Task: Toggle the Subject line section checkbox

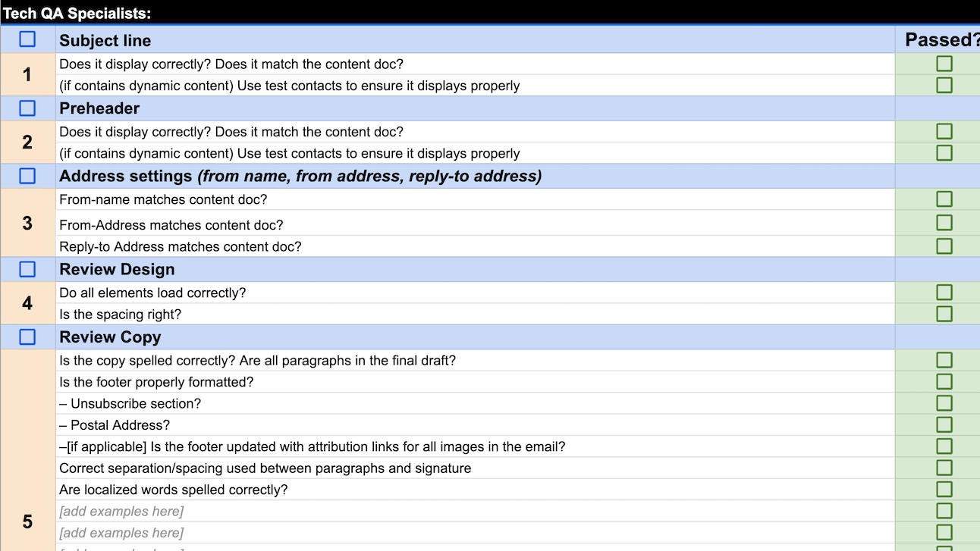Action: [x=27, y=39]
